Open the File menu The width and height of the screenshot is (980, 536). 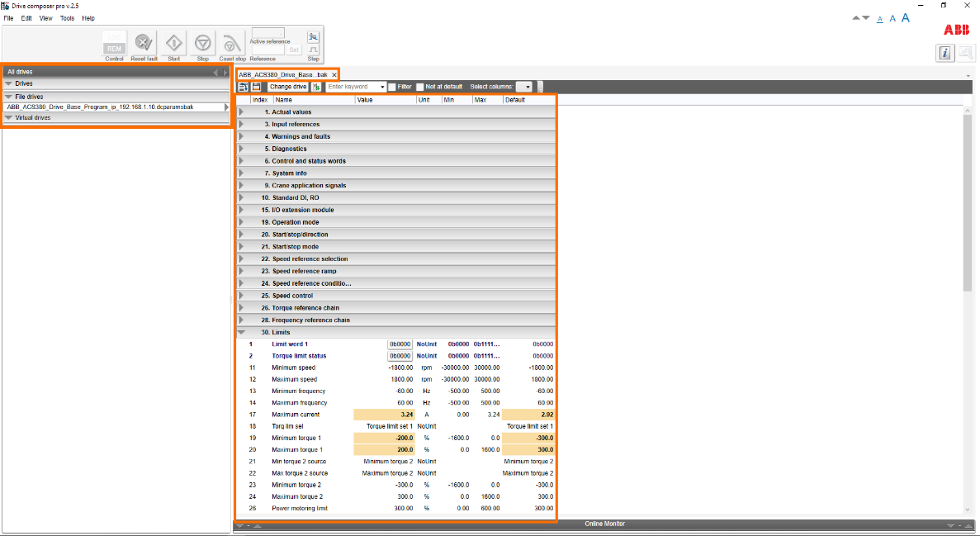coord(9,18)
